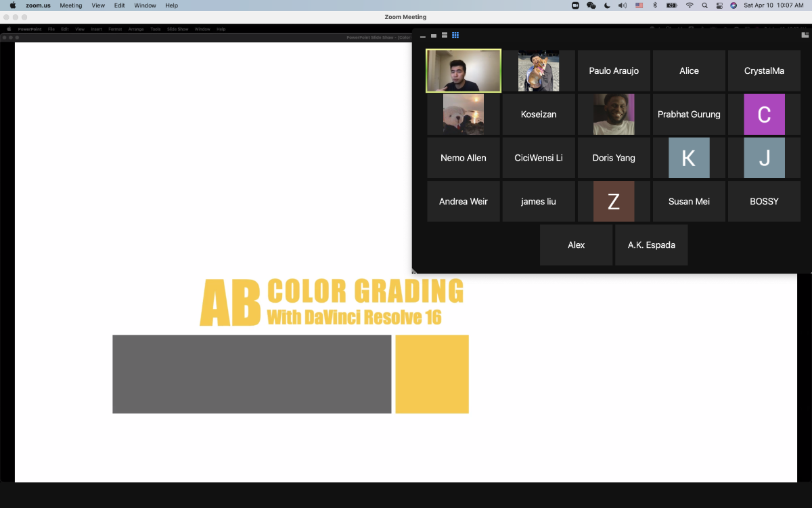
Task: Open the Help menu in macOS menu bar
Action: pyautogui.click(x=171, y=5)
